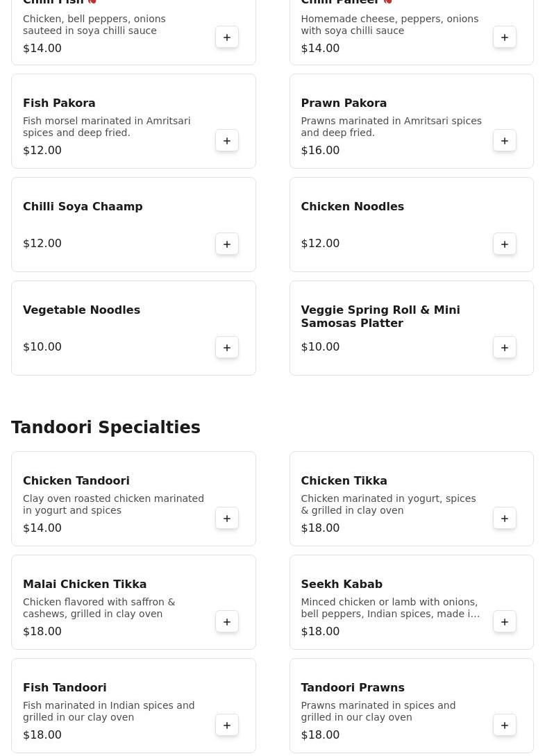Click the plus button for Chicken Noodles
The image size is (545, 756).
click(x=505, y=244)
